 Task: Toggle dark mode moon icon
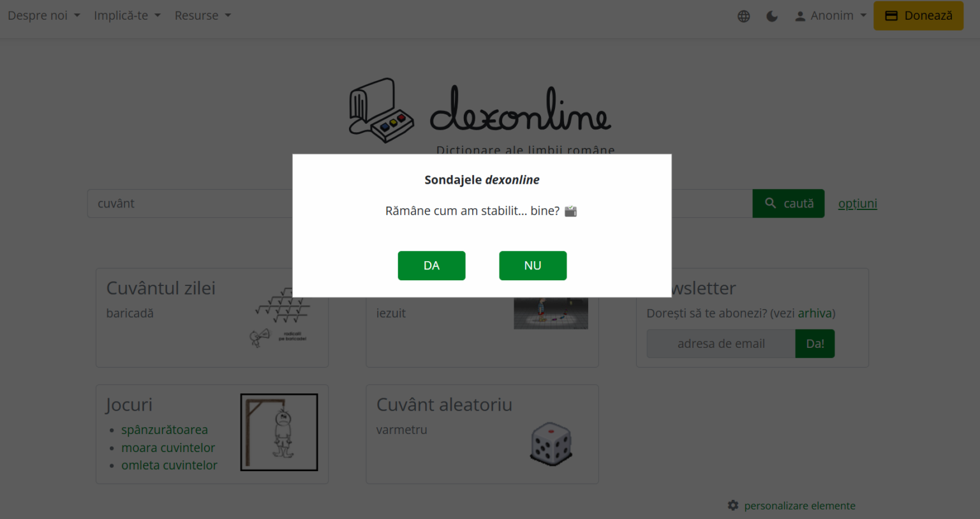772,16
